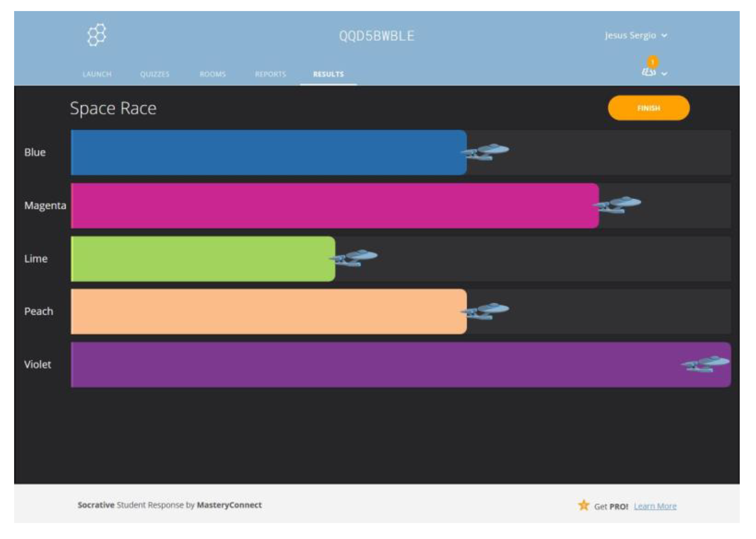The width and height of the screenshot is (756, 539).
Task: Go to the Rooms tab
Action: (212, 74)
